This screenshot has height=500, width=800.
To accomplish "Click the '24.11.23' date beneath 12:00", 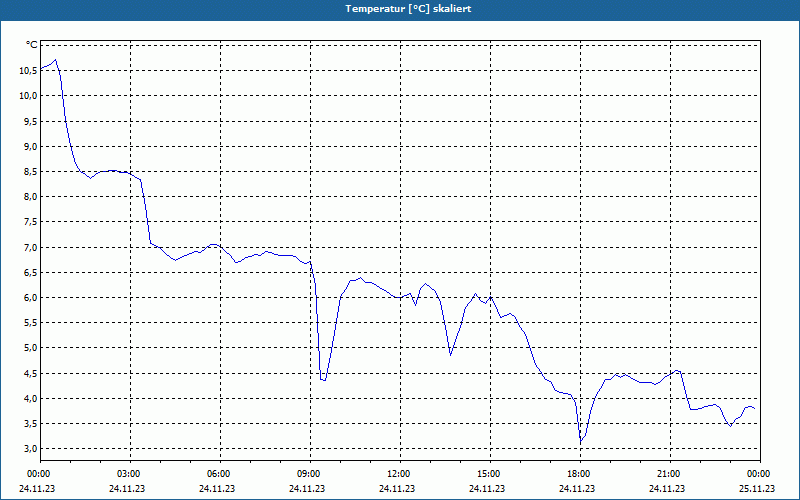I will tap(397, 488).
